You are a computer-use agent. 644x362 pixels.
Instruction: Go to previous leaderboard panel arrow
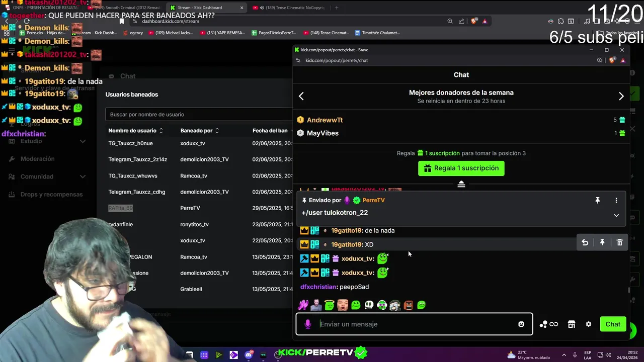pos(301,96)
